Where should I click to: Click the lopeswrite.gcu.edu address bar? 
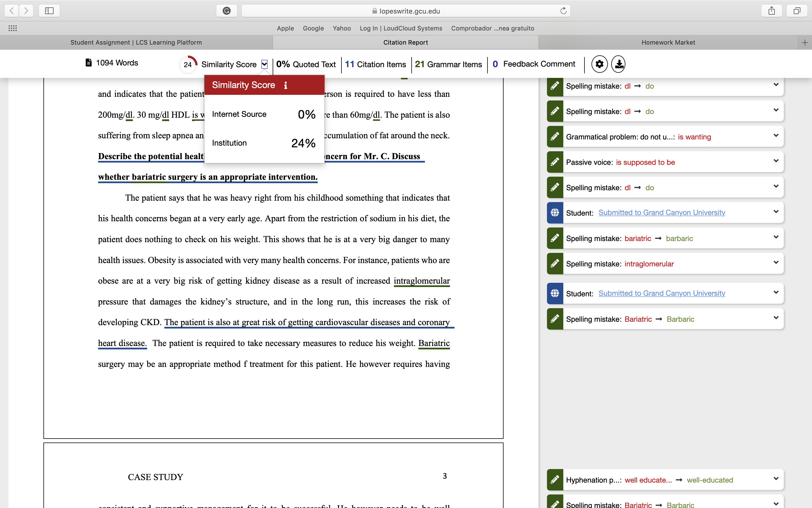[x=406, y=11]
